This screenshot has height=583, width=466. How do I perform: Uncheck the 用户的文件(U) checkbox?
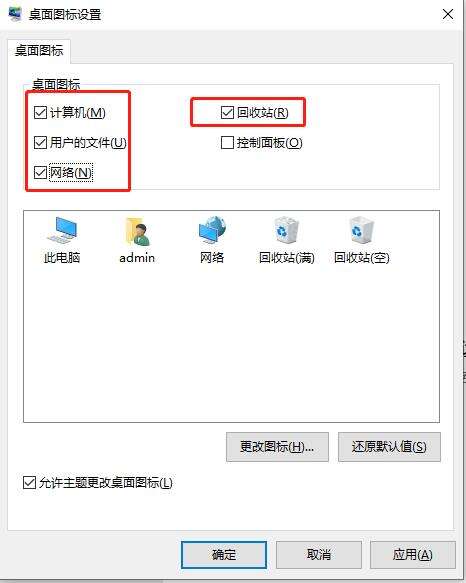pyautogui.click(x=40, y=142)
